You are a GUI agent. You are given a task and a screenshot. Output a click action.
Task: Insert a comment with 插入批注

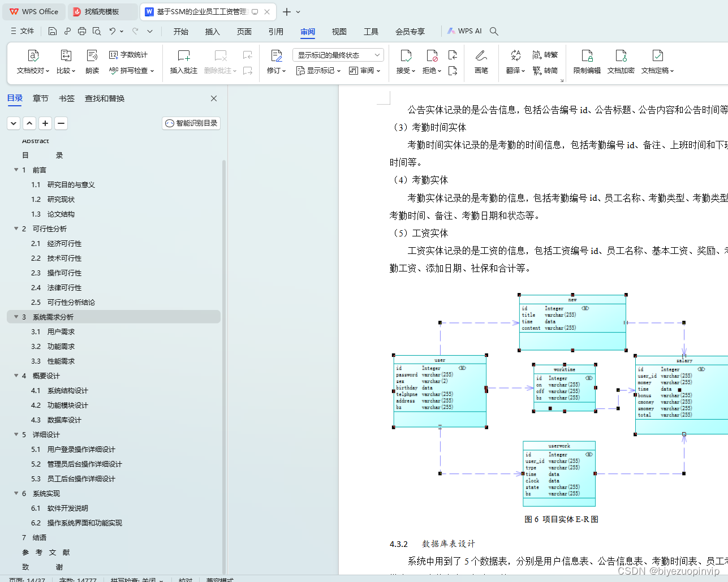click(x=184, y=62)
